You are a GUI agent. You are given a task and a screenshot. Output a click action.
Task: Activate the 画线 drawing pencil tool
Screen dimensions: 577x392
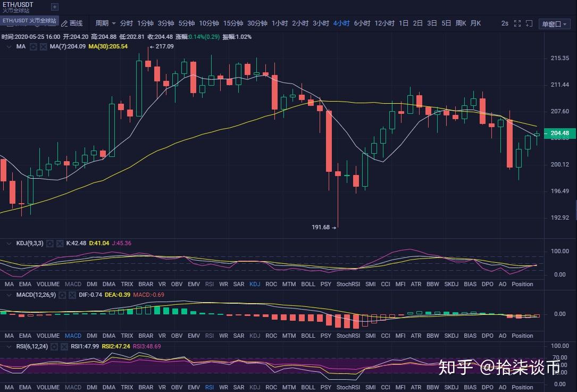[x=72, y=23]
